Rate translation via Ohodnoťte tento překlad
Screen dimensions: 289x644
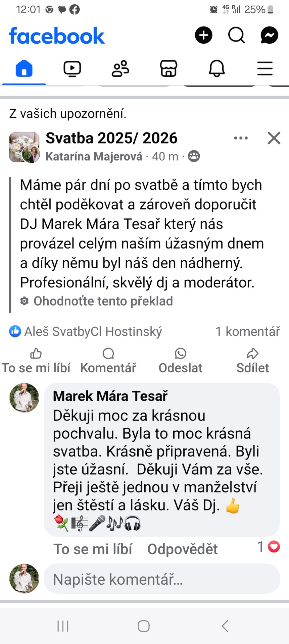click(x=103, y=301)
